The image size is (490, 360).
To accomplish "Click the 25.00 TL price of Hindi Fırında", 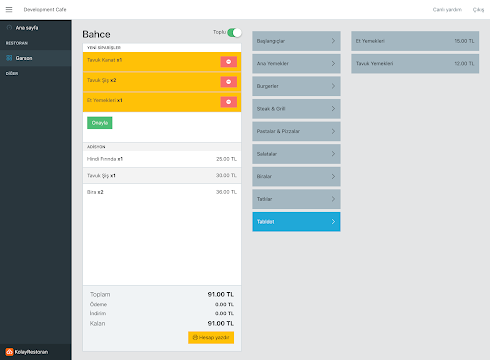I will pos(226,159).
